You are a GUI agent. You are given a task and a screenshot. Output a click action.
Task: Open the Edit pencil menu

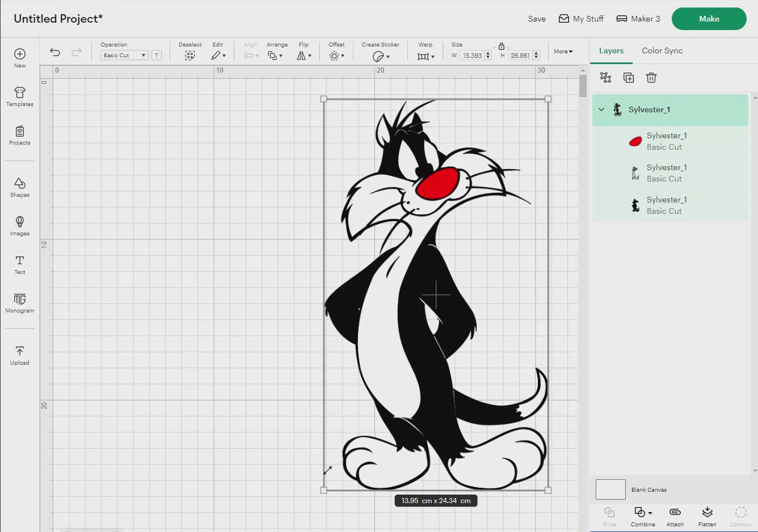point(218,56)
